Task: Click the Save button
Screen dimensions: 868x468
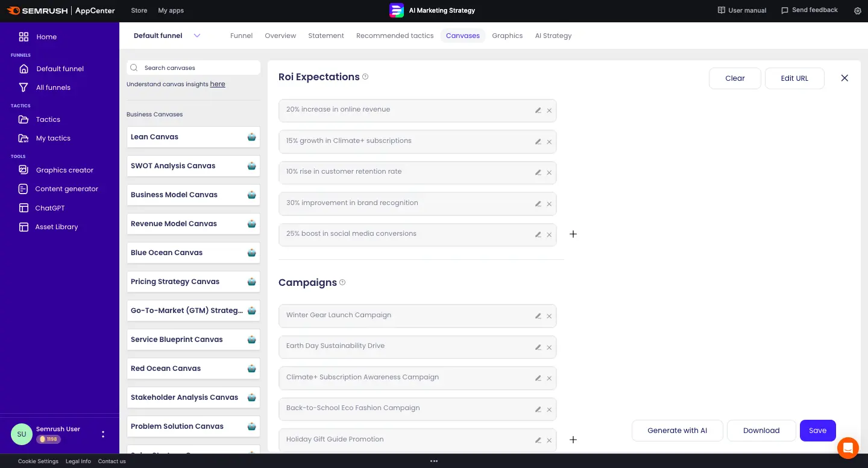Action: (817, 431)
